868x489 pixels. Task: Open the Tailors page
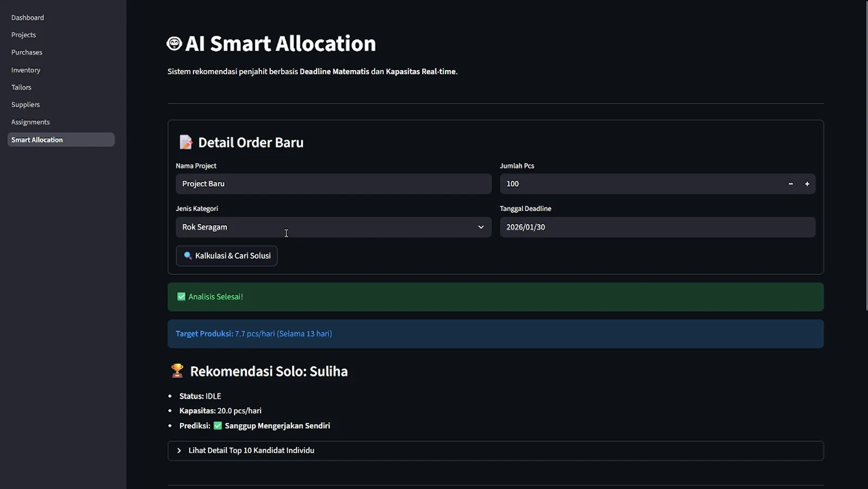(x=21, y=87)
